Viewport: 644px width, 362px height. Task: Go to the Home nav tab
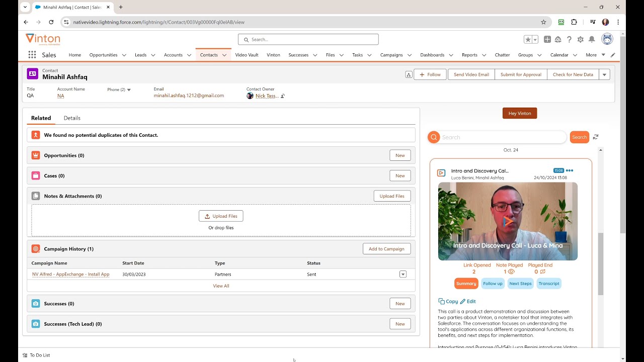click(x=75, y=55)
